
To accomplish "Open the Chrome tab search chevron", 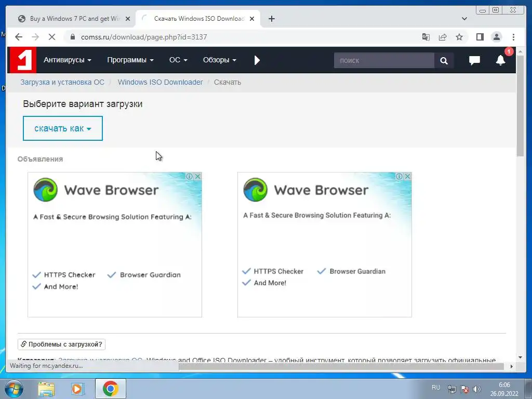I will pos(464,19).
